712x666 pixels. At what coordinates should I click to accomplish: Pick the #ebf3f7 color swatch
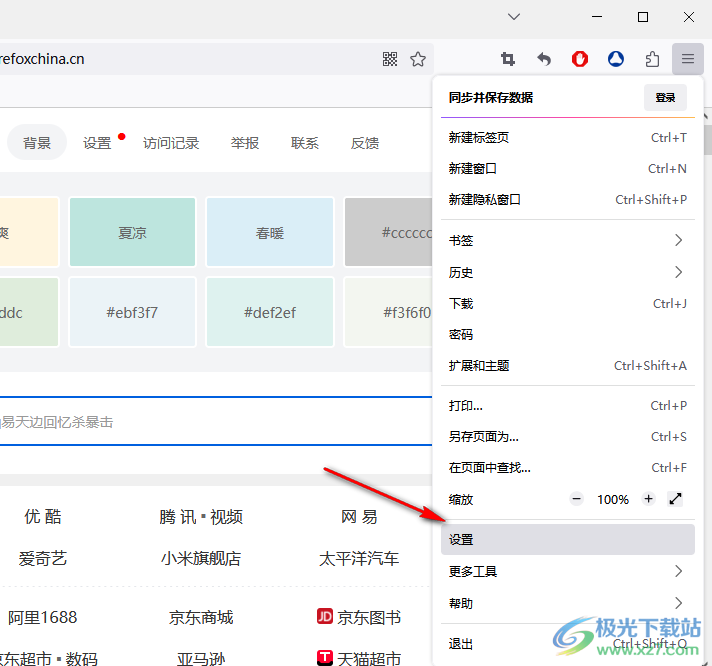pos(132,312)
